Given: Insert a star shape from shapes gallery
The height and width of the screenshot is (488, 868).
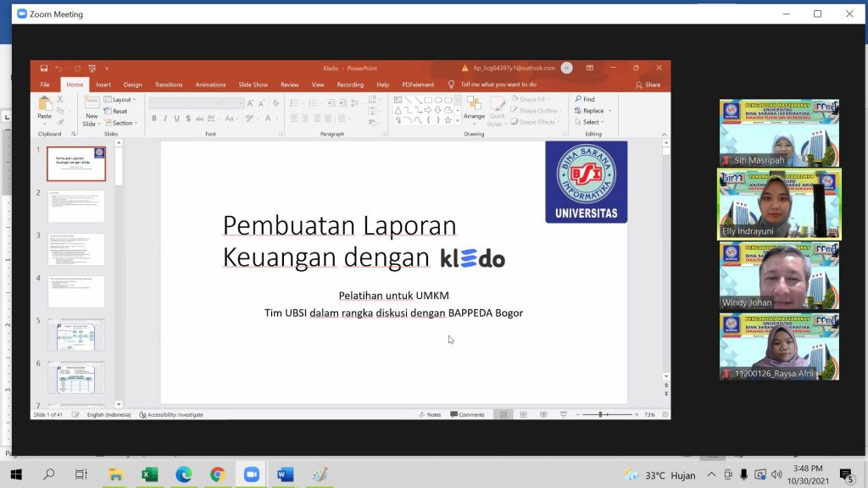Looking at the screenshot, I should [448, 120].
